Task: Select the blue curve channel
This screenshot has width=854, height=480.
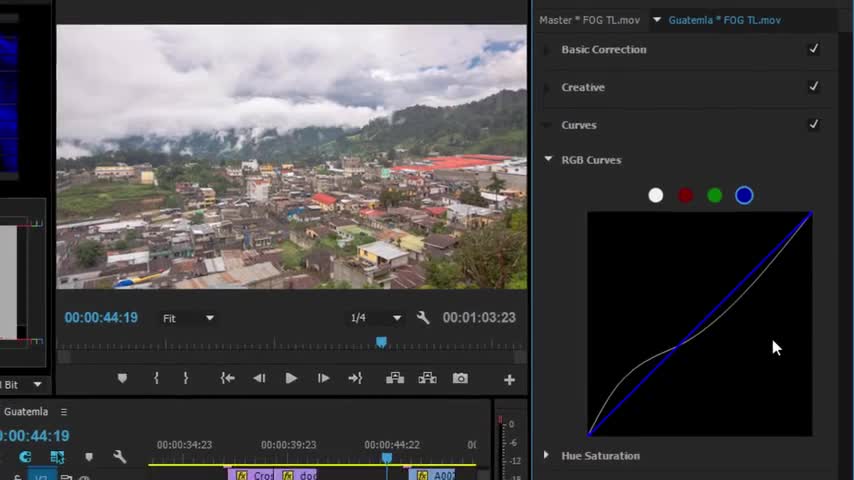Action: pyautogui.click(x=744, y=195)
